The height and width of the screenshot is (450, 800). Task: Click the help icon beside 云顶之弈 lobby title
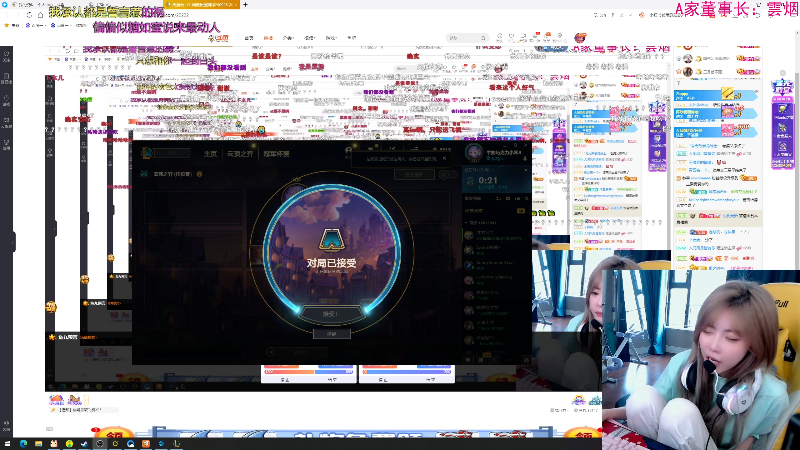tap(199, 174)
